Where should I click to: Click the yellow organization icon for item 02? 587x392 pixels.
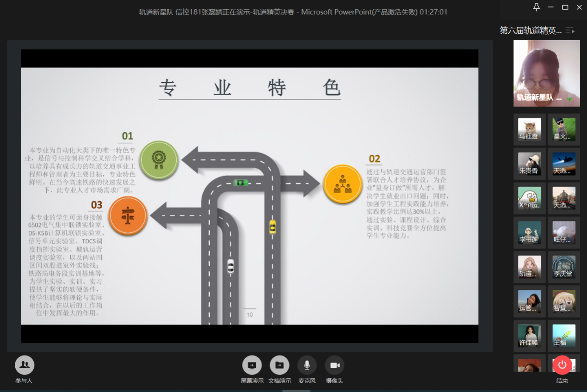[342, 184]
